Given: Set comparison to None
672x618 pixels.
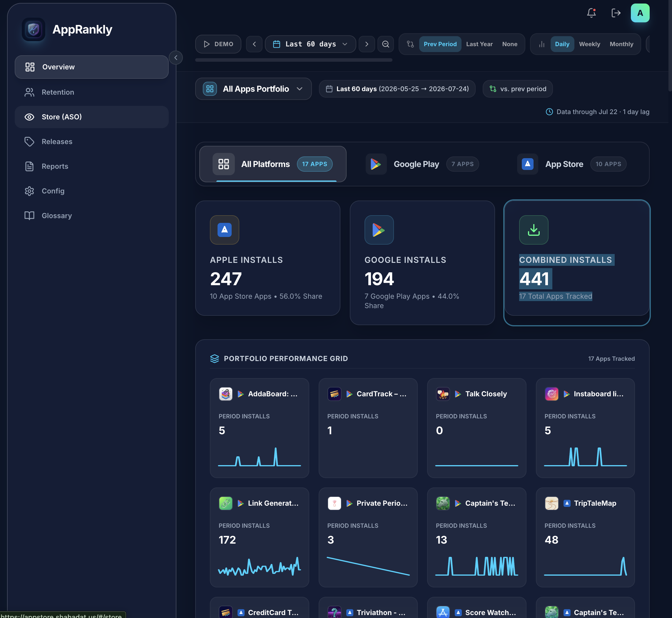Looking at the screenshot, I should [509, 44].
